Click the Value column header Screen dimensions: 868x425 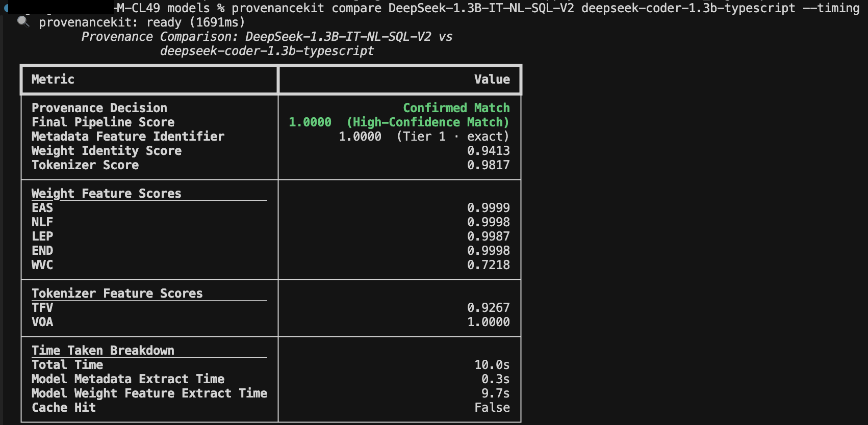tap(492, 79)
